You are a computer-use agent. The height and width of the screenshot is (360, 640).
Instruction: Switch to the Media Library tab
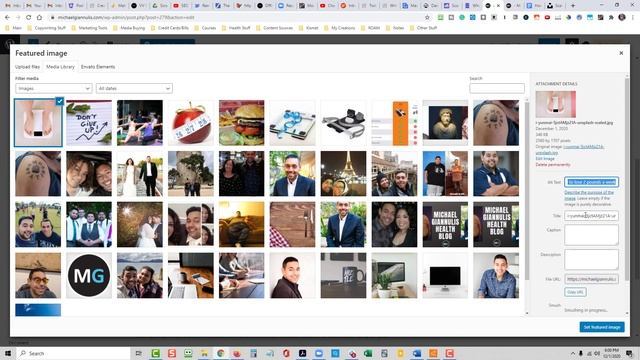[x=60, y=67]
